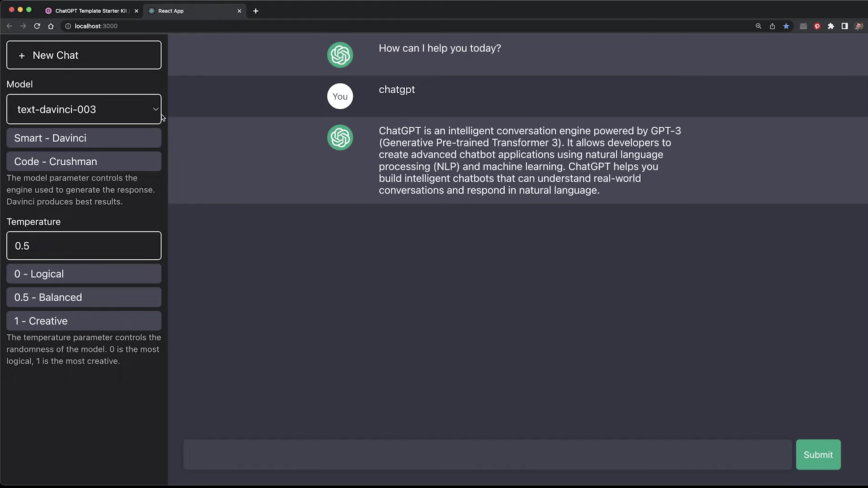Click the bookmark star icon
The image size is (868, 488).
pos(786,26)
